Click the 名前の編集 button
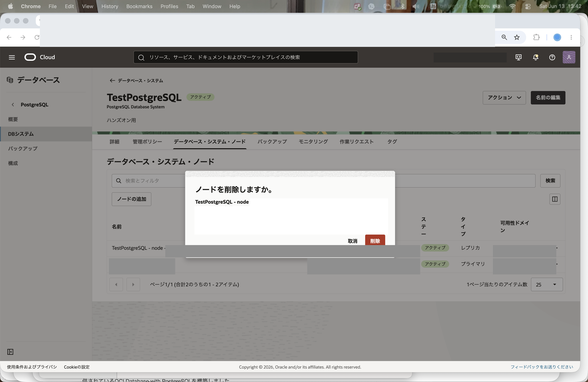The height and width of the screenshot is (382, 588). click(548, 98)
